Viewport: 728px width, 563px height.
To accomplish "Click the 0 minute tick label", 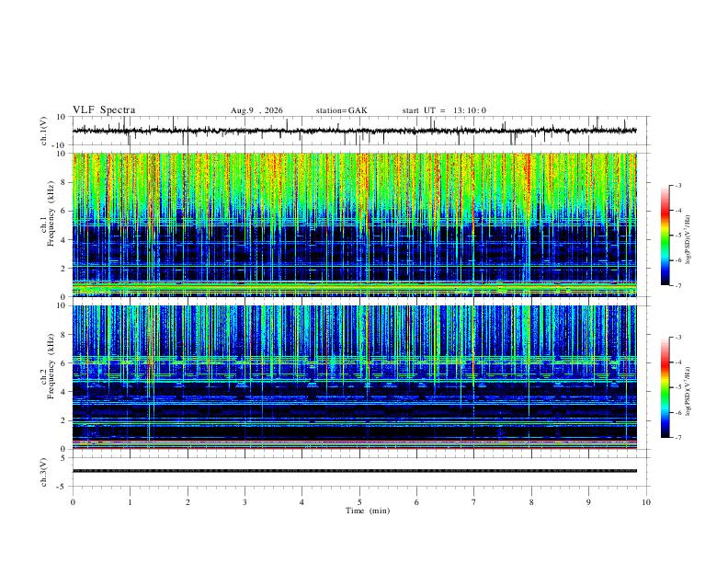I will click(73, 502).
